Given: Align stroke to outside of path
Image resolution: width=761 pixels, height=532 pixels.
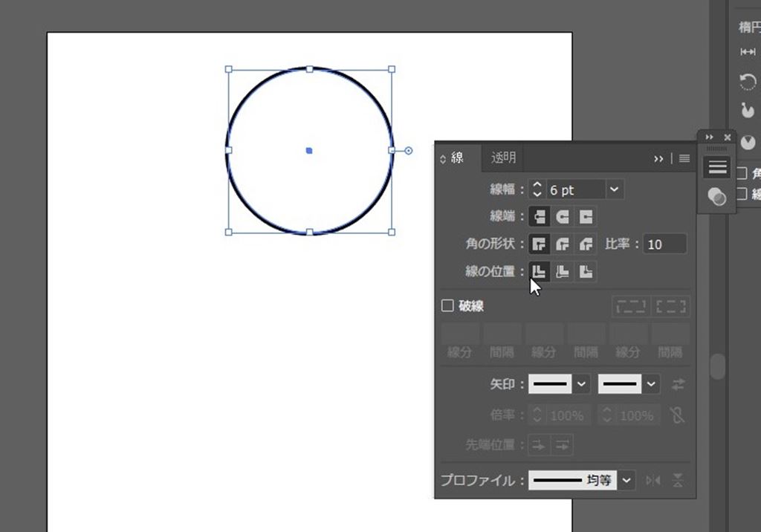Looking at the screenshot, I should 586,272.
